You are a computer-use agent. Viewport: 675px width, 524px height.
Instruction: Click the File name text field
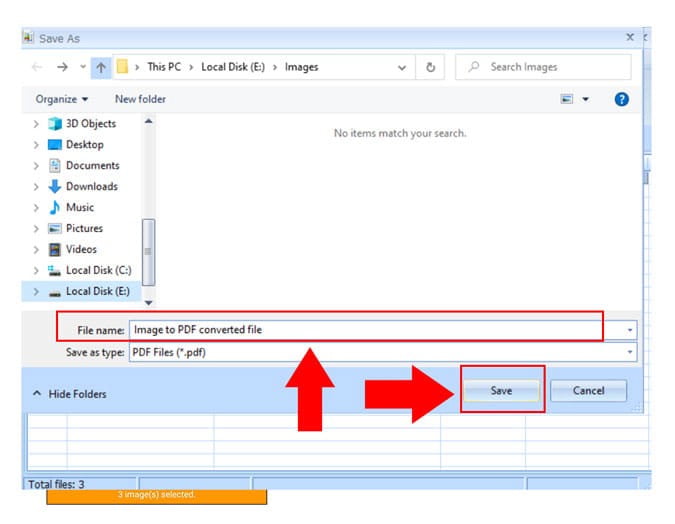coord(365,329)
